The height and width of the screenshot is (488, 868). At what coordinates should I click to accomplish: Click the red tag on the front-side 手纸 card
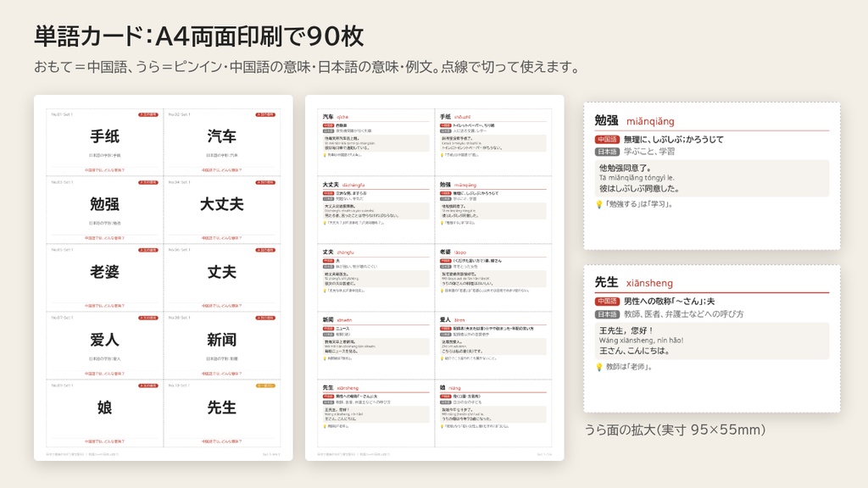pos(147,114)
